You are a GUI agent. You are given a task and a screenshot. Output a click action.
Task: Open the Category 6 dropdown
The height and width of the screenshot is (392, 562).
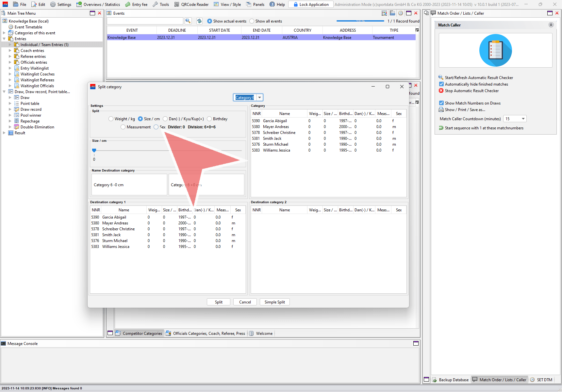[259, 98]
